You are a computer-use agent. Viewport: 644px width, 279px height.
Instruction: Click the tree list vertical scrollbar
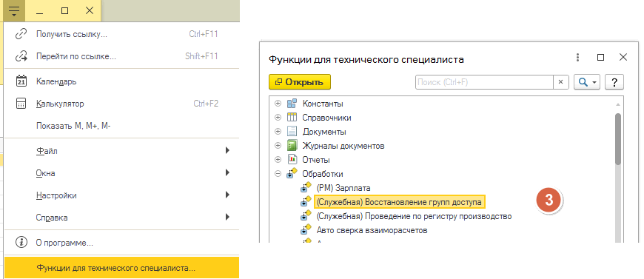618,139
